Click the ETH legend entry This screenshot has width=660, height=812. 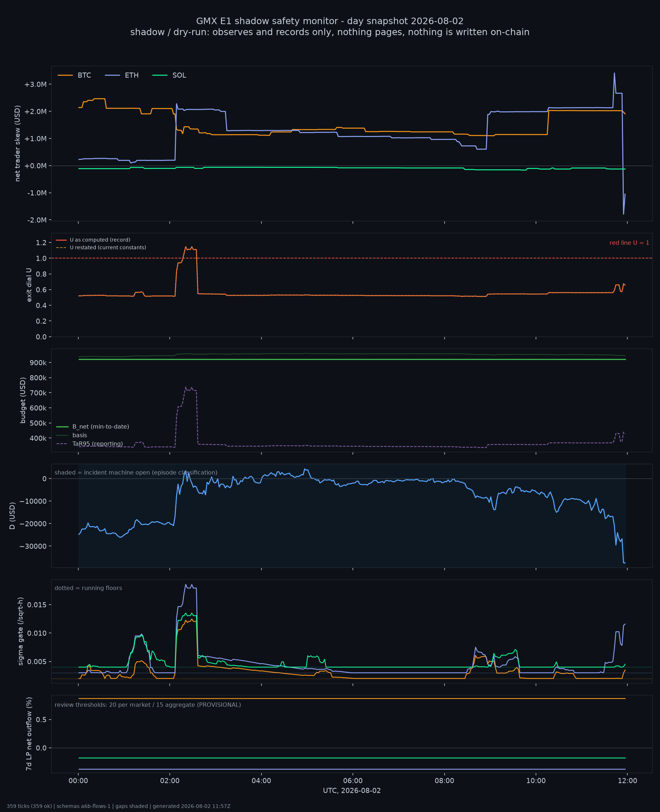pyautogui.click(x=121, y=75)
